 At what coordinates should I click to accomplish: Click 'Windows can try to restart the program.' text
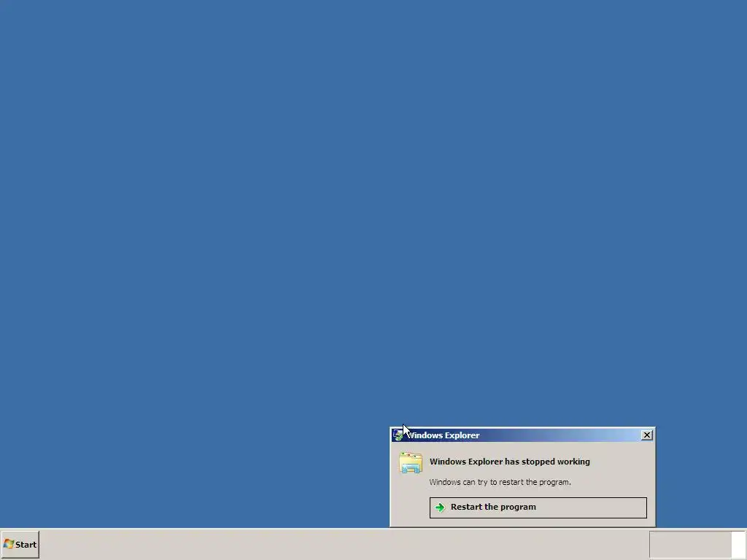pyautogui.click(x=500, y=482)
